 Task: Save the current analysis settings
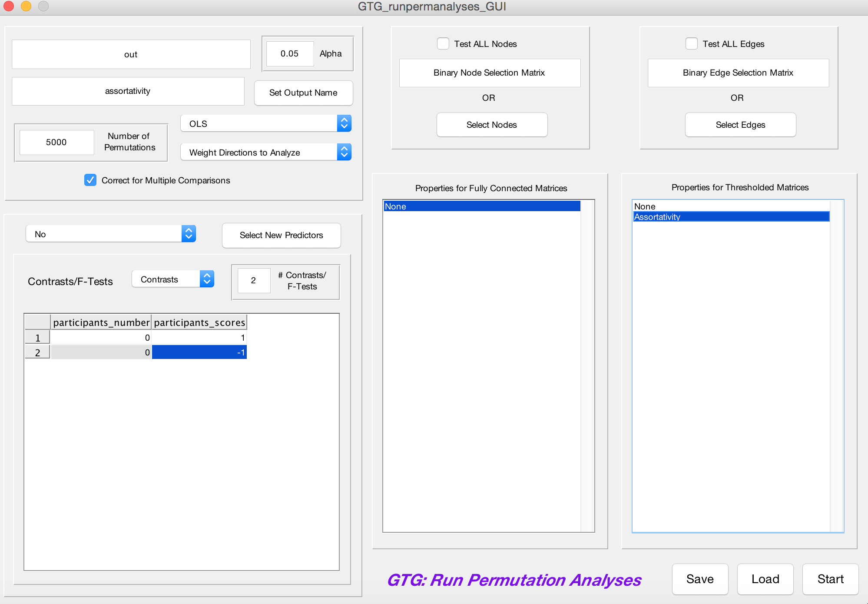(x=699, y=579)
